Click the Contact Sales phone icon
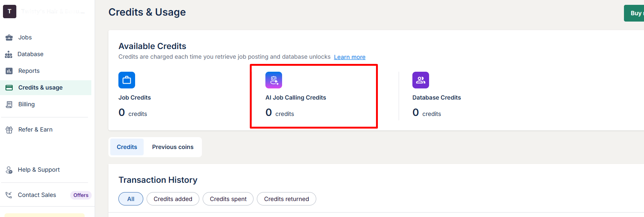 pos(9,195)
